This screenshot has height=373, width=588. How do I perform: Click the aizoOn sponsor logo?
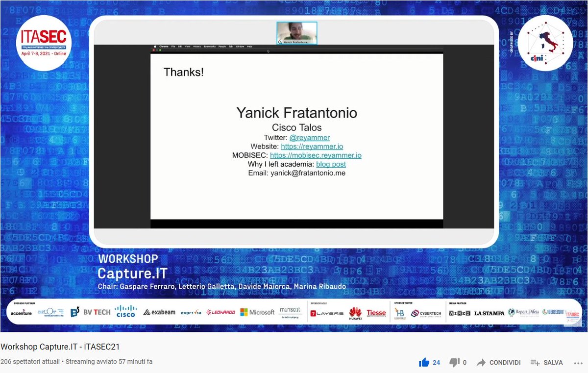[x=51, y=312]
